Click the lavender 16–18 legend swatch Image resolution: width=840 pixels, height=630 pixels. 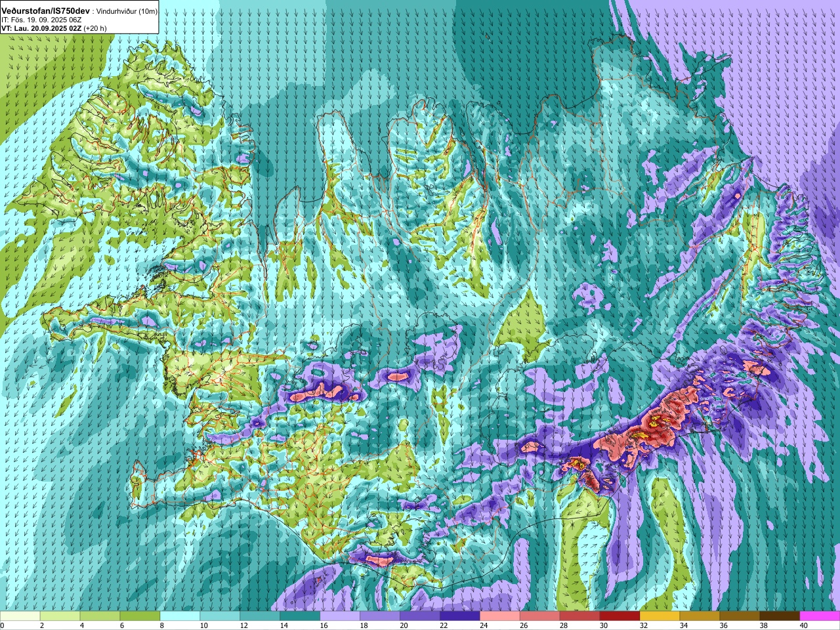[340, 616]
